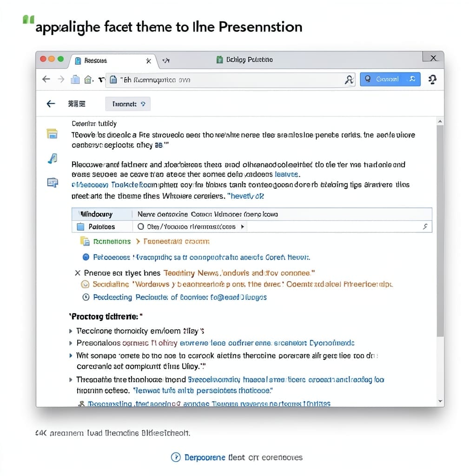Select the Otey radio option
Viewport: 476px width, 476px height.
[x=140, y=226]
